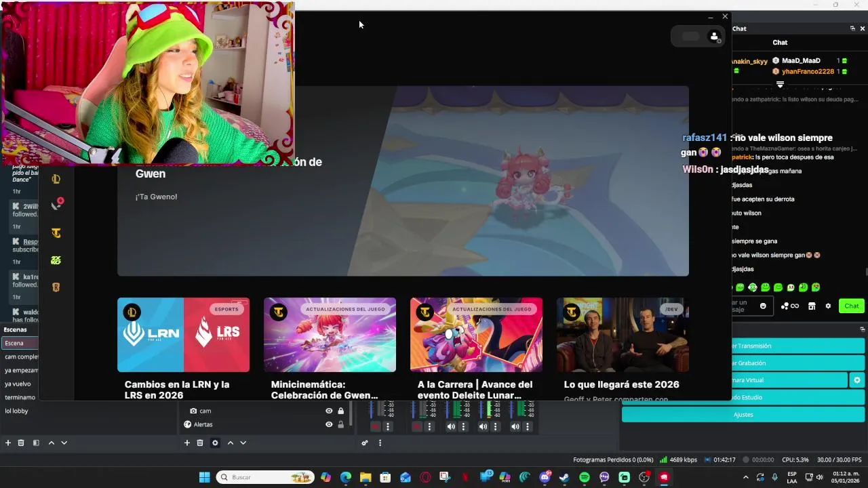Open the chat shop storefront icon

pyautogui.click(x=812, y=306)
